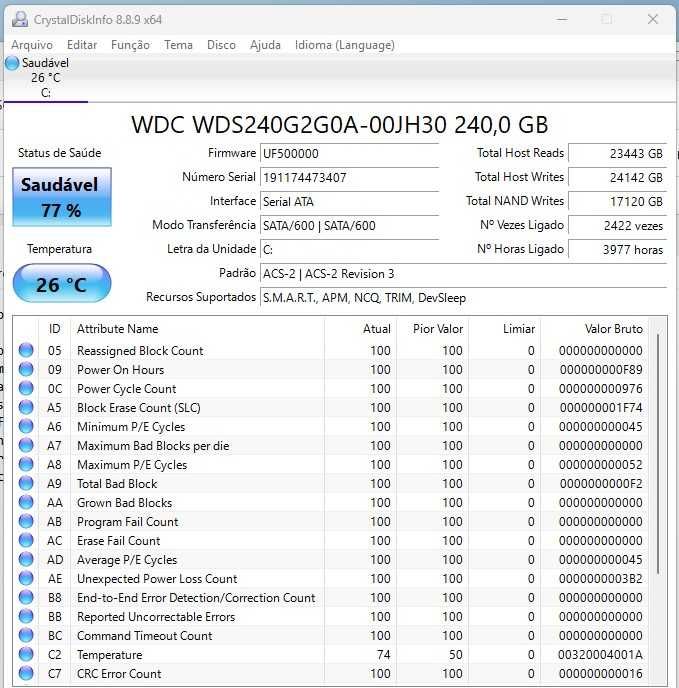Click status orb for Unexpected Power Loss Count

26,578
